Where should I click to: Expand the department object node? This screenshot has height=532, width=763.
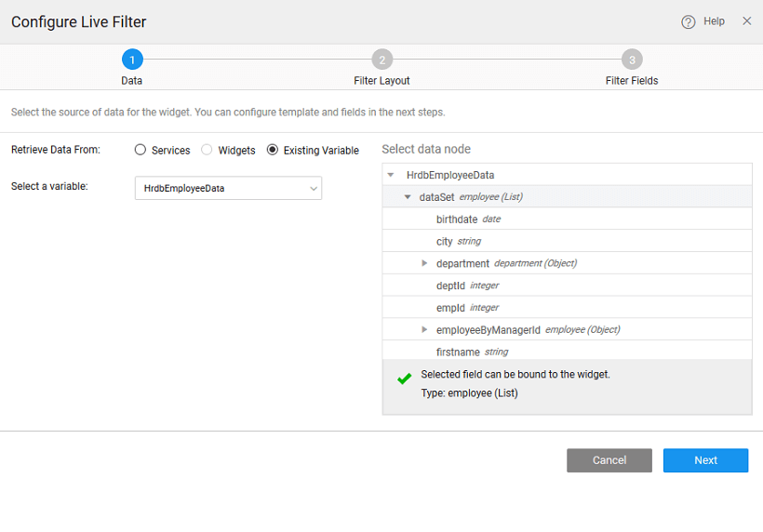click(x=424, y=263)
